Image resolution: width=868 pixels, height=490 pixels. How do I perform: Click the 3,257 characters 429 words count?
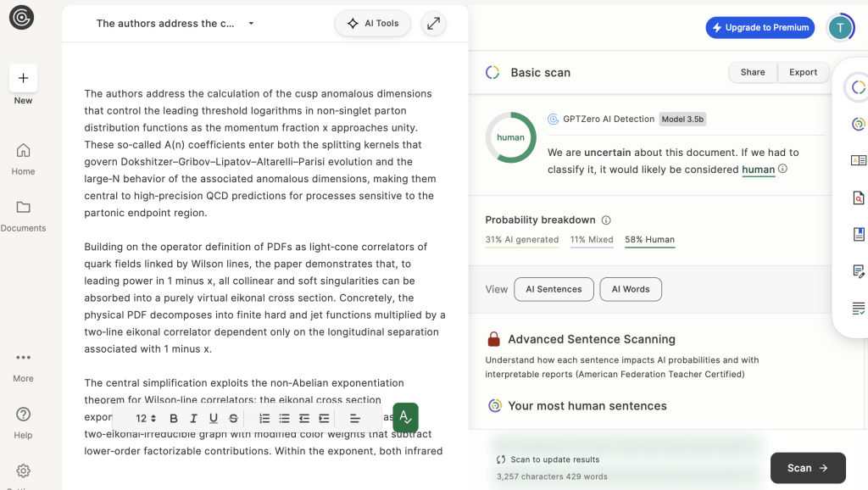point(552,476)
